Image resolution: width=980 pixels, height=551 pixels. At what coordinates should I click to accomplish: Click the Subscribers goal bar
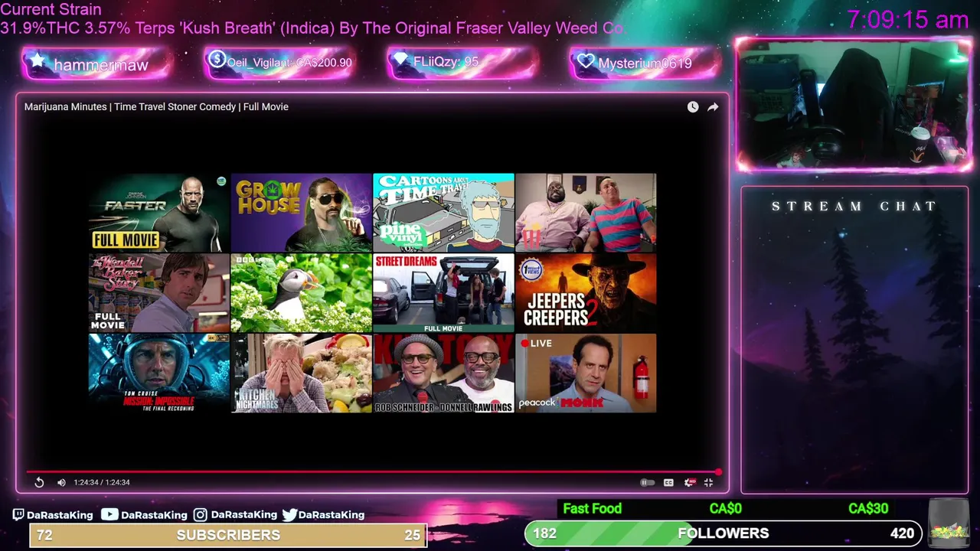point(228,535)
